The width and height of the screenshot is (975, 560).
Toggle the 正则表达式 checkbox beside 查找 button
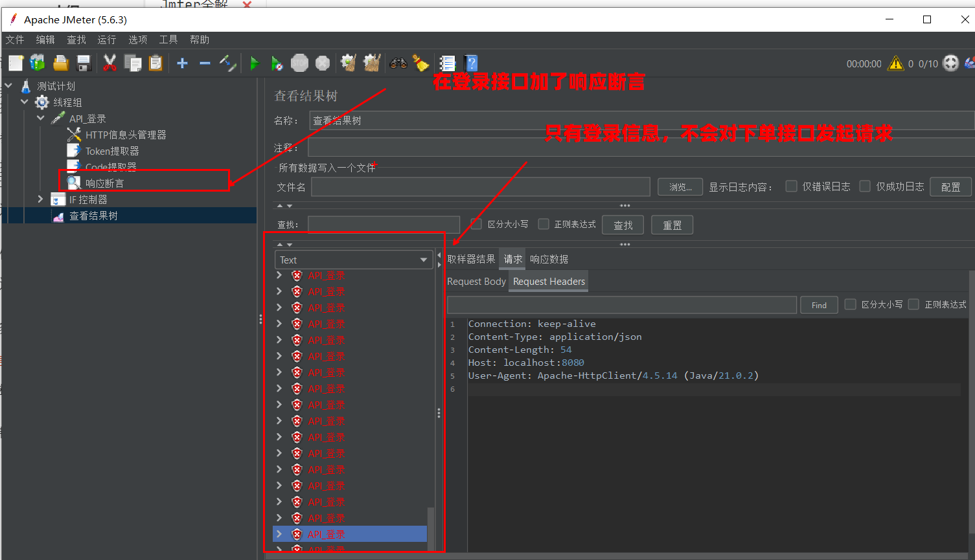tap(544, 224)
